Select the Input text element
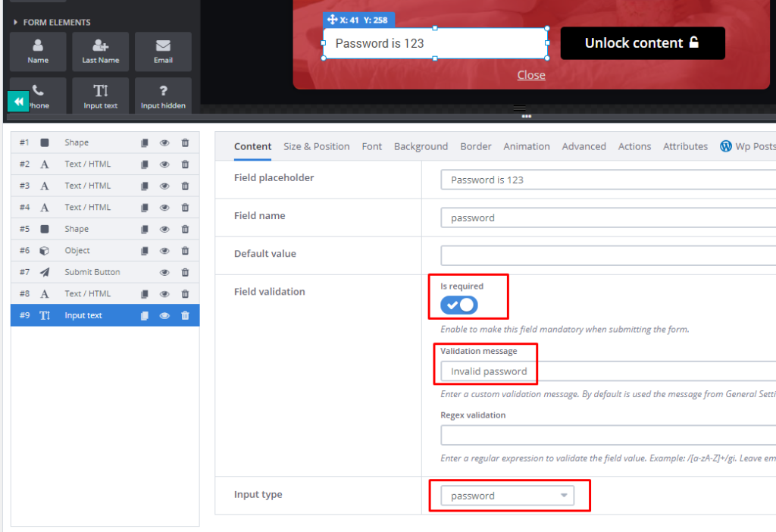 (100, 95)
